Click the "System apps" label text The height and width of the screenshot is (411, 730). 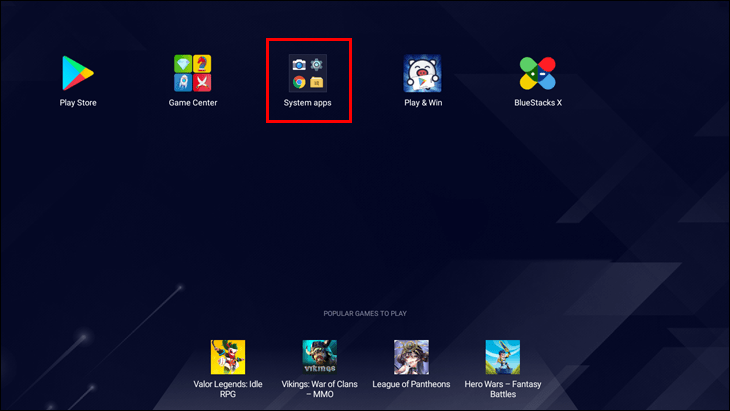pyautogui.click(x=308, y=103)
